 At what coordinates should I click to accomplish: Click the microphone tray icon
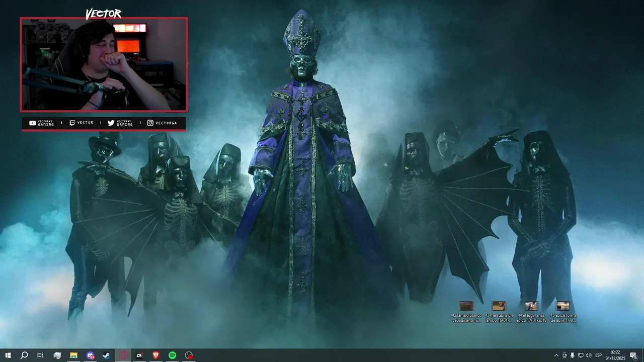pos(573,355)
